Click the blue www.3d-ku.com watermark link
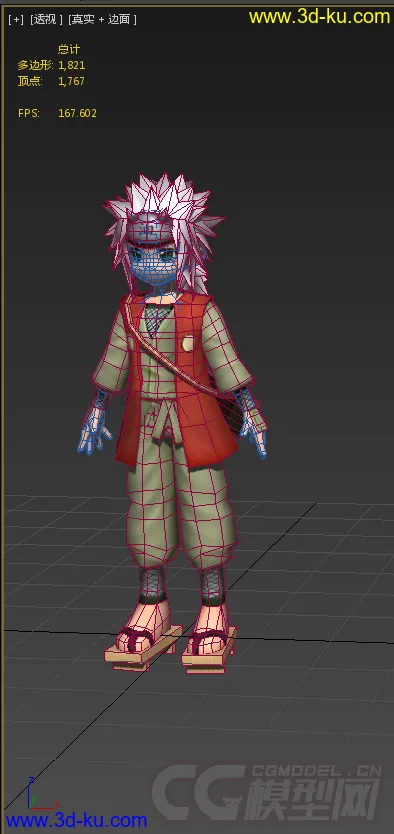The image size is (394, 834). (76, 820)
